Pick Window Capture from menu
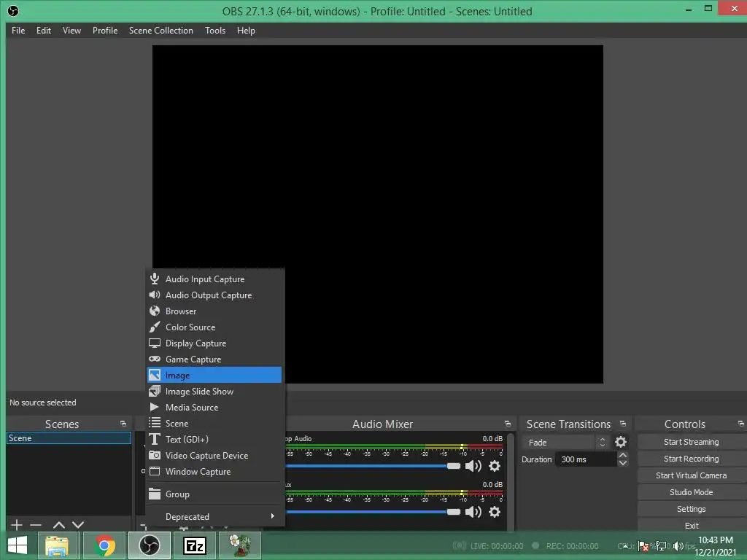Viewport: 747px width, 560px height. pos(214,472)
